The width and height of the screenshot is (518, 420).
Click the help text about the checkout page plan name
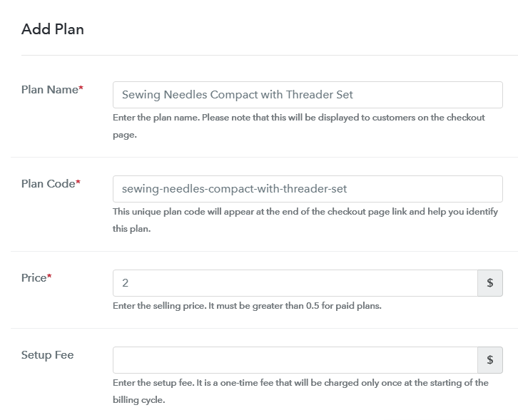pyautogui.click(x=299, y=126)
